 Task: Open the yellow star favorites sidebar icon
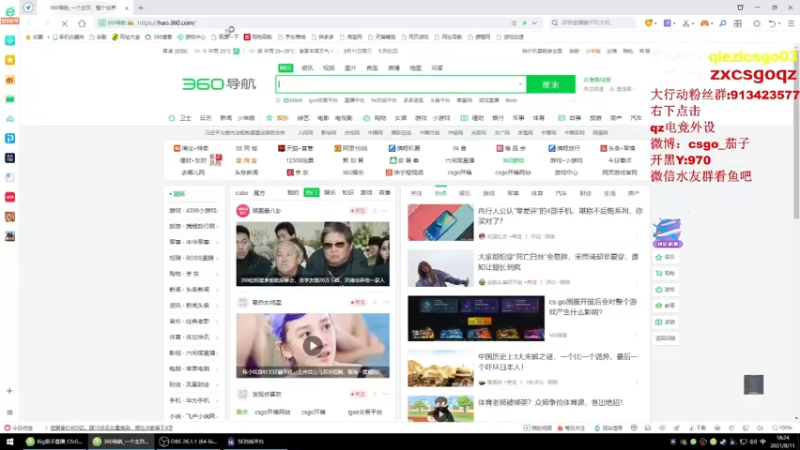point(10,60)
